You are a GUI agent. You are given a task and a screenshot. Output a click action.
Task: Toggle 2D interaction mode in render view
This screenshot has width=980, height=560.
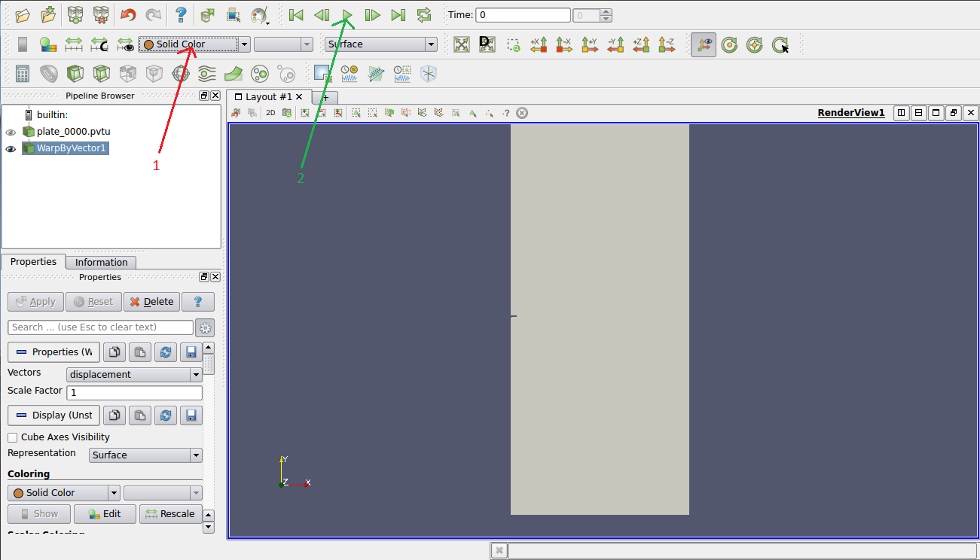pyautogui.click(x=270, y=113)
